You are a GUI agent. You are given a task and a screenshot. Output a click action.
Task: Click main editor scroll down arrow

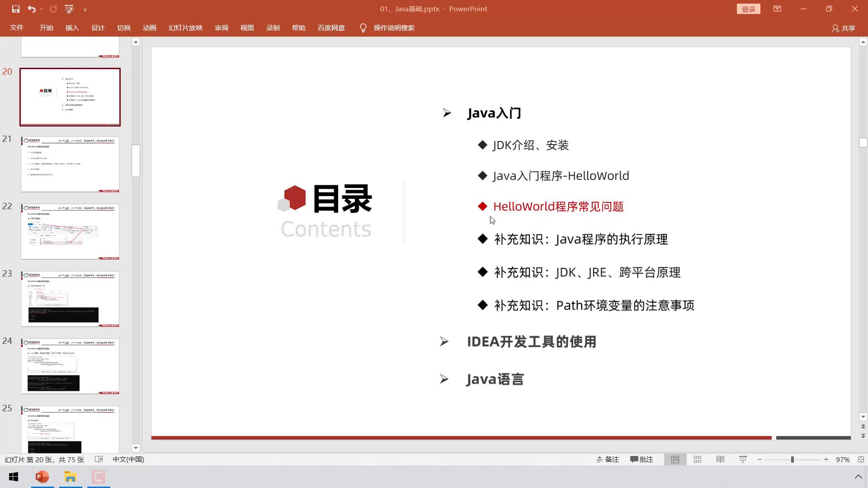pos(863,417)
